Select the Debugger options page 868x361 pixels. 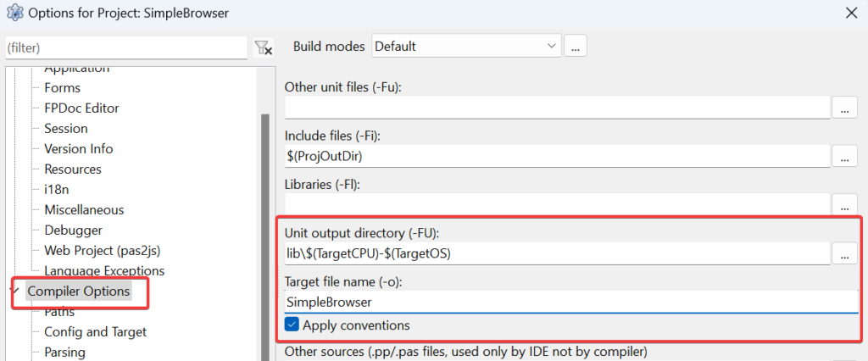(73, 230)
